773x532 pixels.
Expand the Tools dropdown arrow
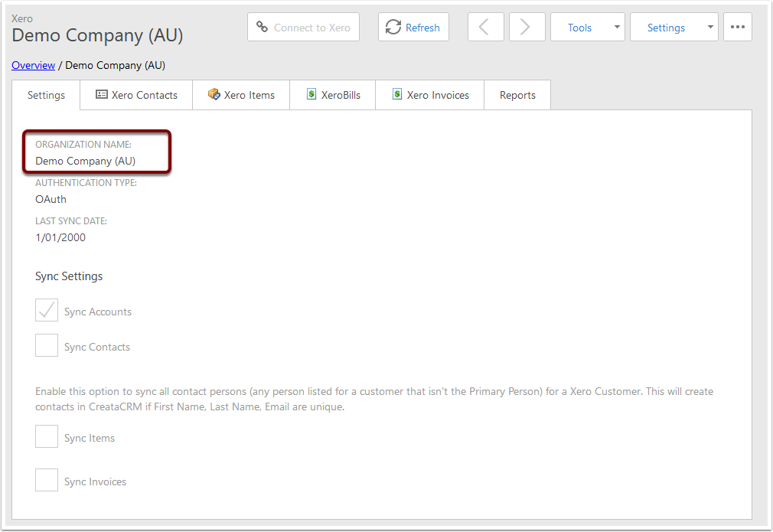pyautogui.click(x=617, y=27)
